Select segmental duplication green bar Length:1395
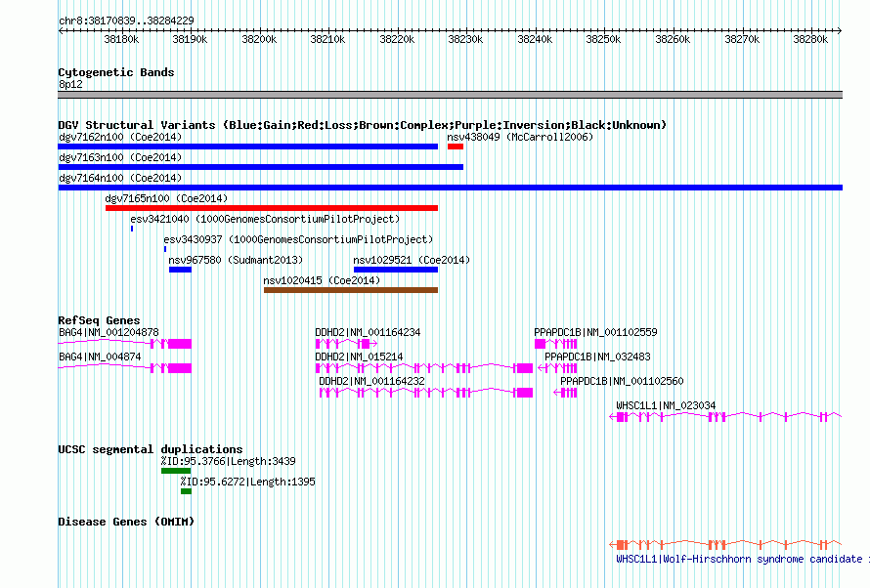The height and width of the screenshot is (588, 870). click(x=186, y=491)
